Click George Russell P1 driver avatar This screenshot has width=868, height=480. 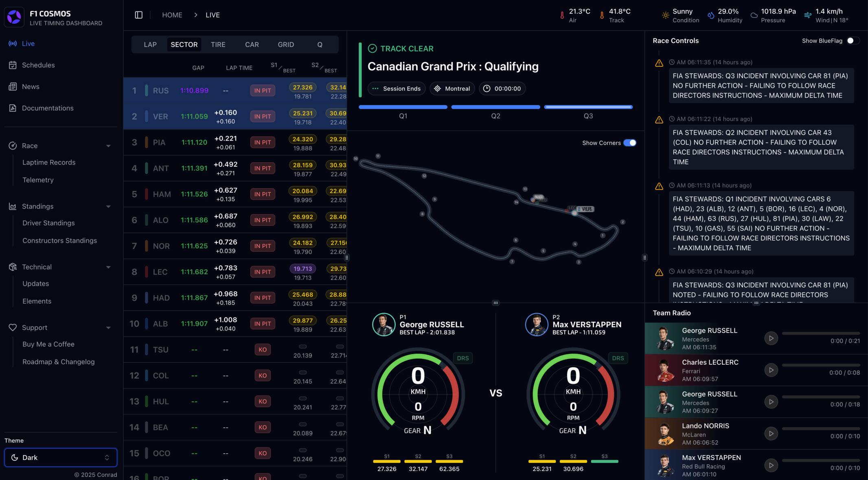pyautogui.click(x=384, y=325)
